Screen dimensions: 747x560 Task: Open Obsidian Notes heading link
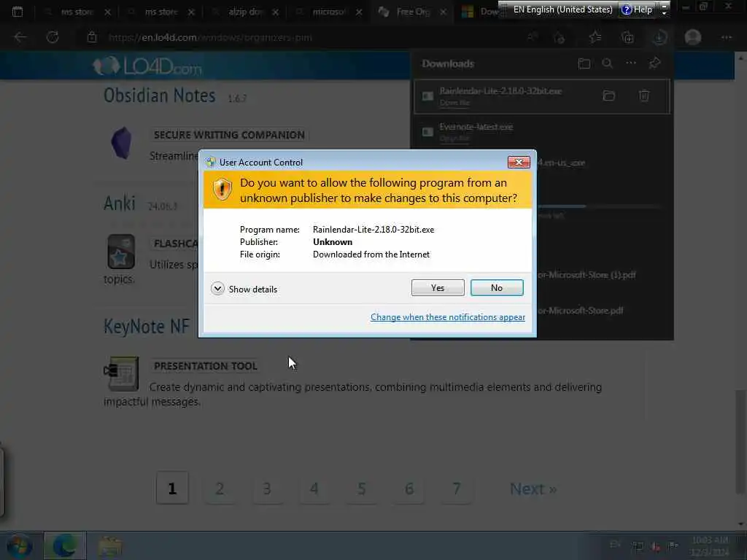coord(160,96)
